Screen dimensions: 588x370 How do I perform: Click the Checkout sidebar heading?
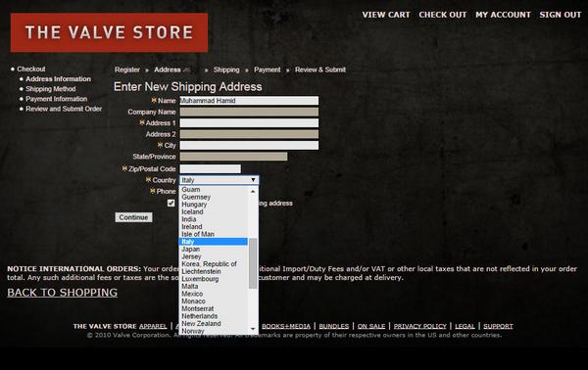pyautogui.click(x=31, y=69)
